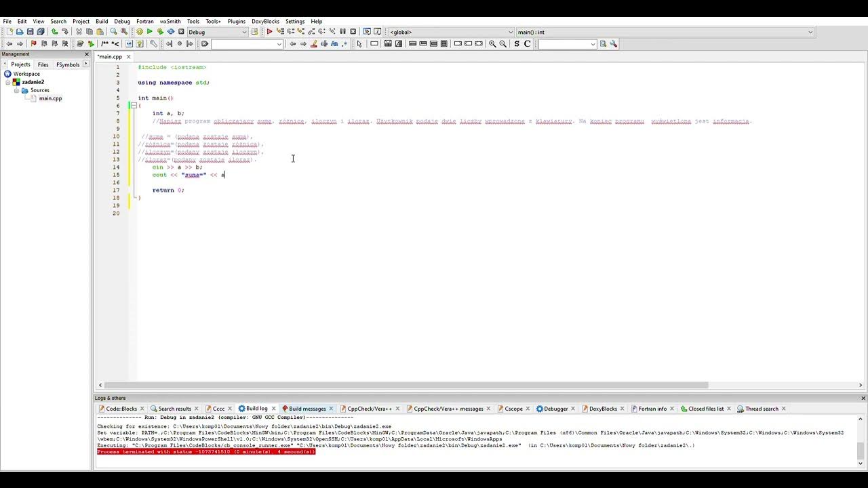The image size is (868, 488).
Task: Open the Debug build target dropdown
Action: 245,32
